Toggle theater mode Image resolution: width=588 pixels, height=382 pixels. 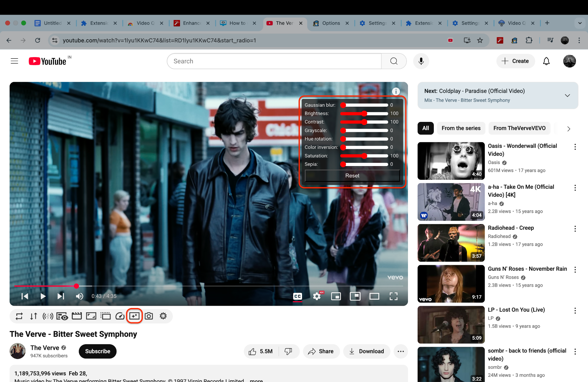pos(374,296)
